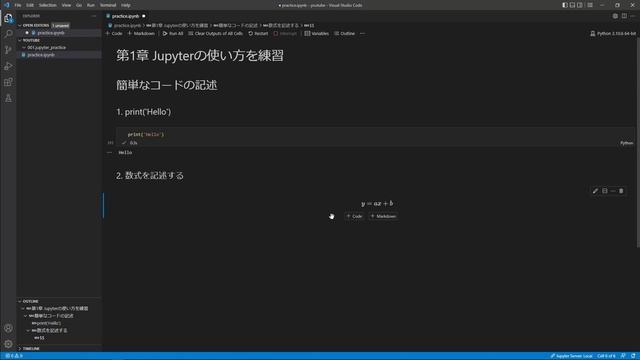Open the Run and Debug view
This screenshot has width=640, height=360.
(8, 66)
